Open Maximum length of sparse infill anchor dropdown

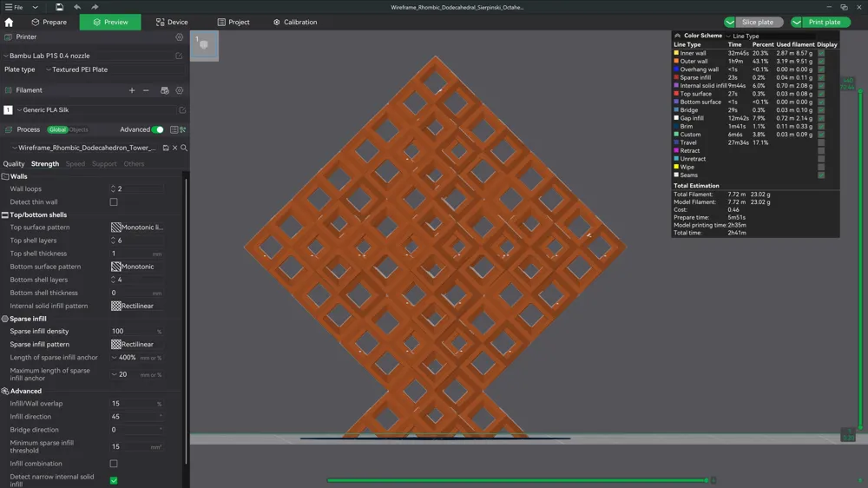(x=114, y=375)
